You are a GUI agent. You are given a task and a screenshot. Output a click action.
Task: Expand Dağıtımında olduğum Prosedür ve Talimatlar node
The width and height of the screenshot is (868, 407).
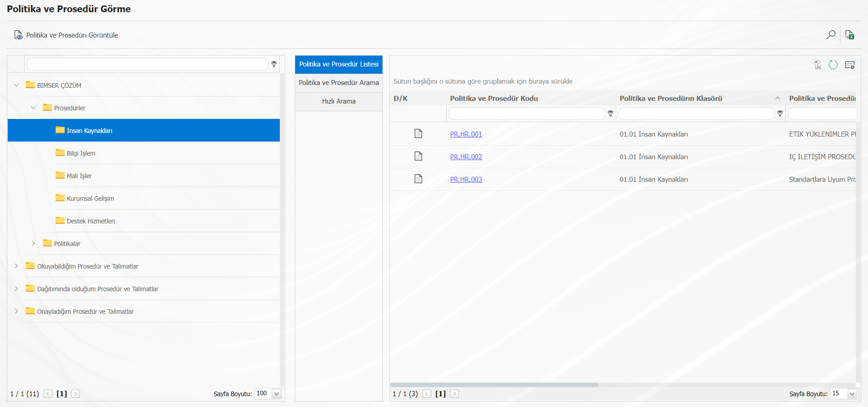pyautogui.click(x=16, y=289)
